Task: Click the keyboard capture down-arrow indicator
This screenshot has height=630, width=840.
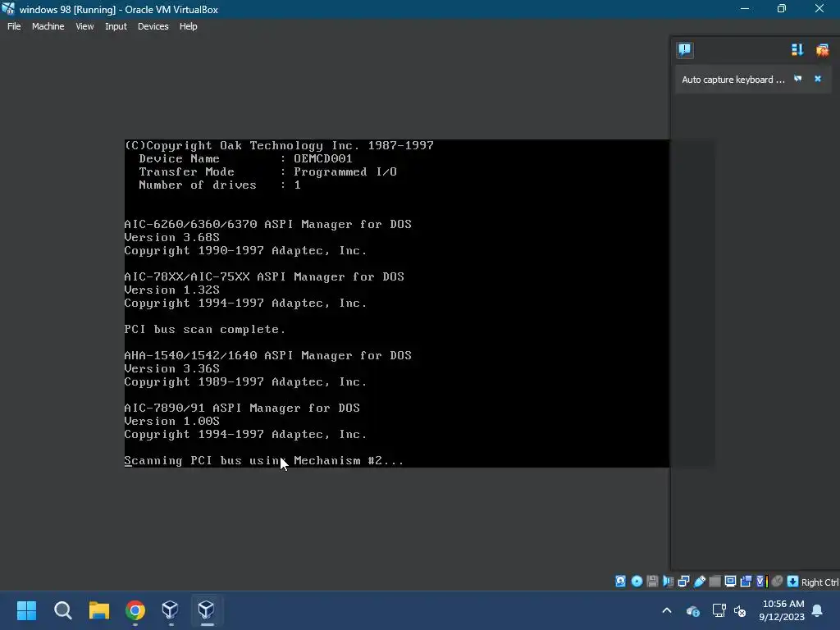Action: pos(793,582)
